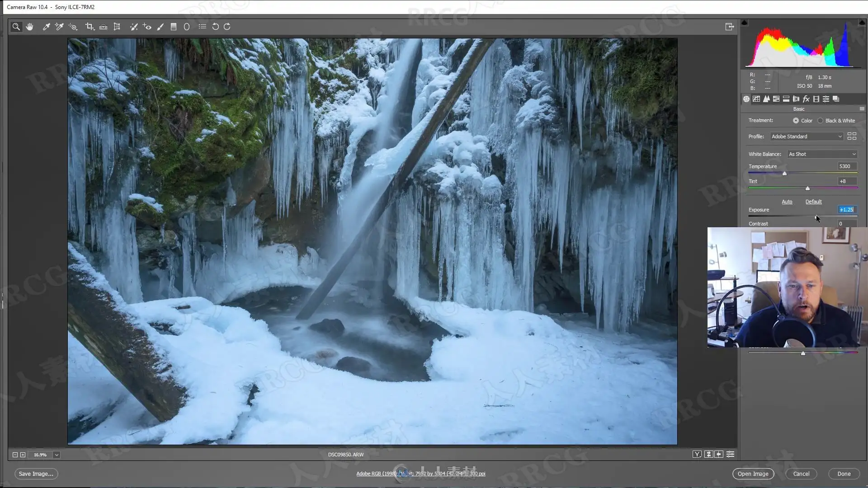Select the Radial Filter tool
This screenshot has width=868, height=488.
coord(187,27)
